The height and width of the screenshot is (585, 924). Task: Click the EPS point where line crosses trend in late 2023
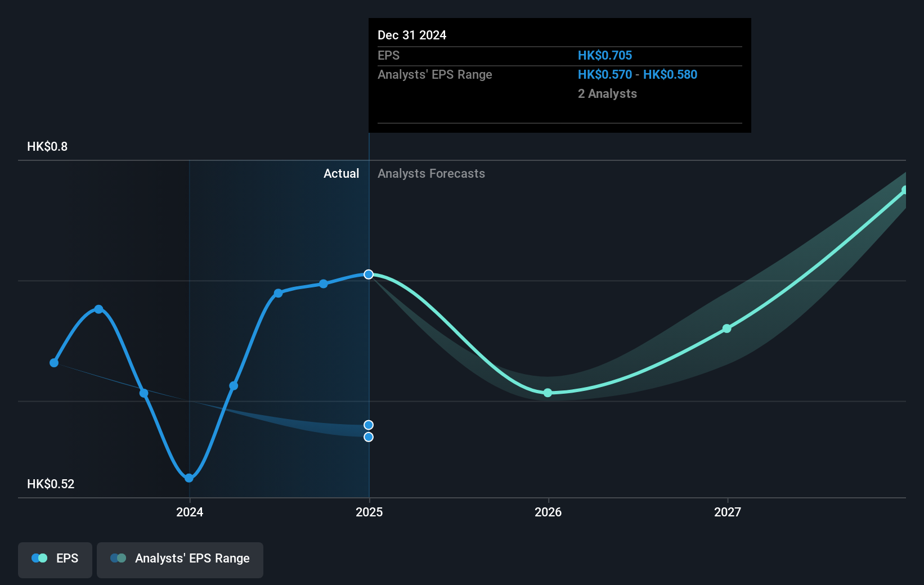click(144, 393)
